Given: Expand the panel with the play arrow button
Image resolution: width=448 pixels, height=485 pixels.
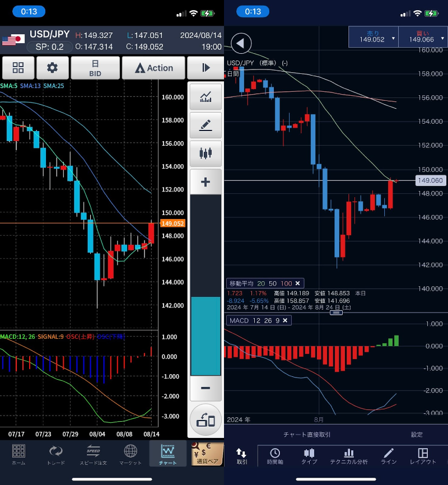Looking at the screenshot, I should pos(206,68).
